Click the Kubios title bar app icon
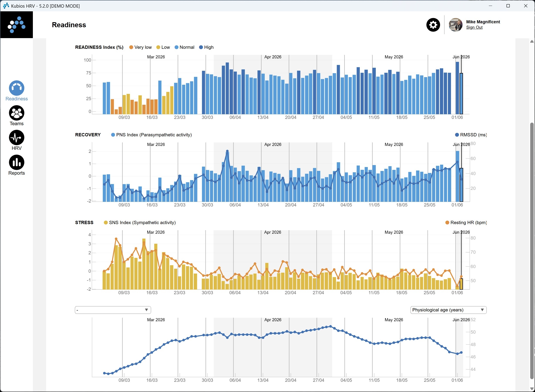Viewport: 535px width, 392px height. click(x=6, y=6)
